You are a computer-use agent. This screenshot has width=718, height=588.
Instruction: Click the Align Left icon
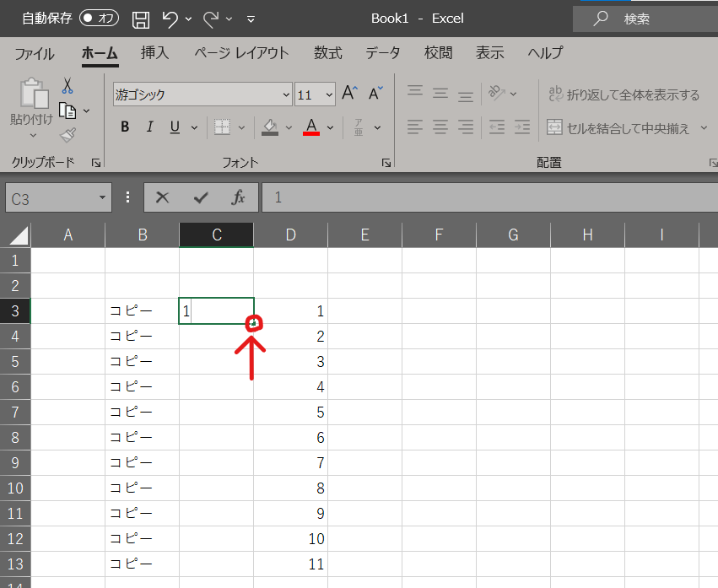pos(415,127)
